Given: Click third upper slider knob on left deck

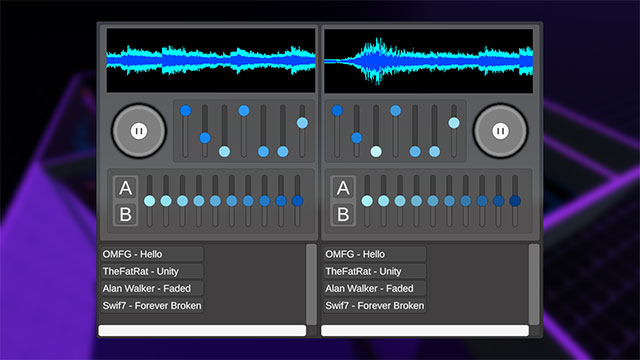Looking at the screenshot, I should [224, 152].
